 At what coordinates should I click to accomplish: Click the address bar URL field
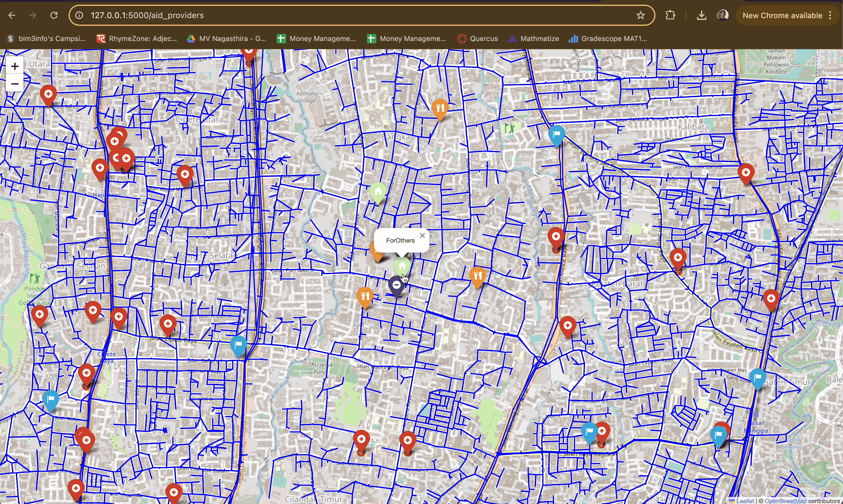(340, 15)
